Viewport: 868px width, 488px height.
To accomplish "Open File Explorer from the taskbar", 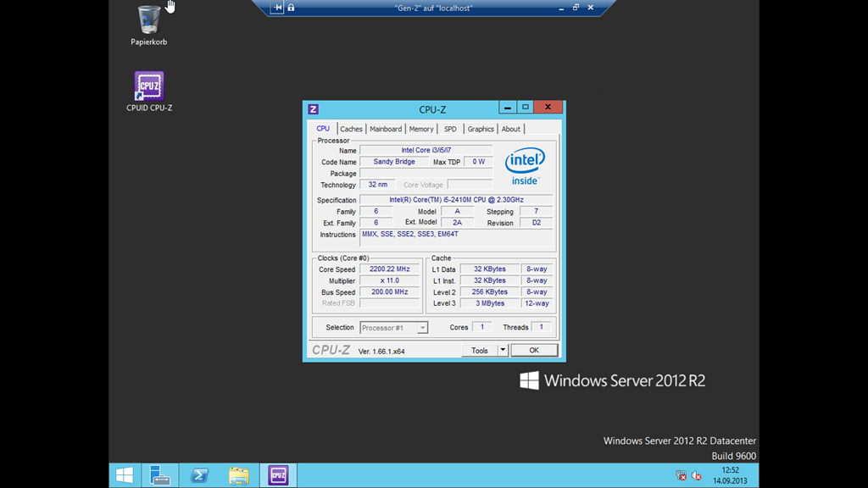I will pyautogui.click(x=238, y=475).
